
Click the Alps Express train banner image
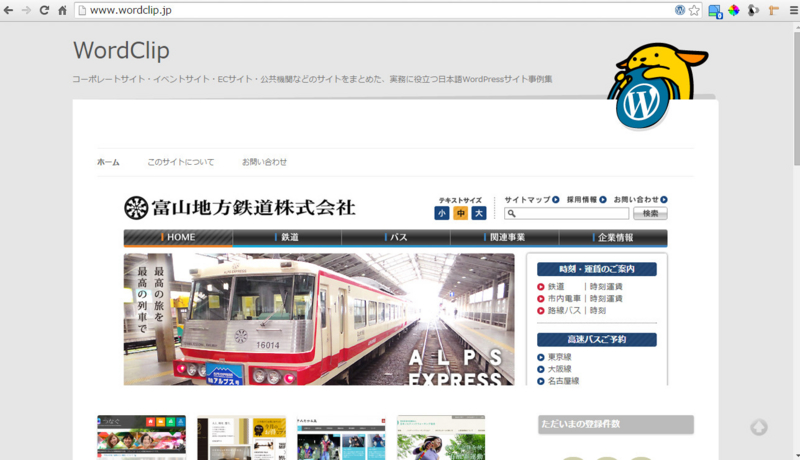click(x=319, y=319)
